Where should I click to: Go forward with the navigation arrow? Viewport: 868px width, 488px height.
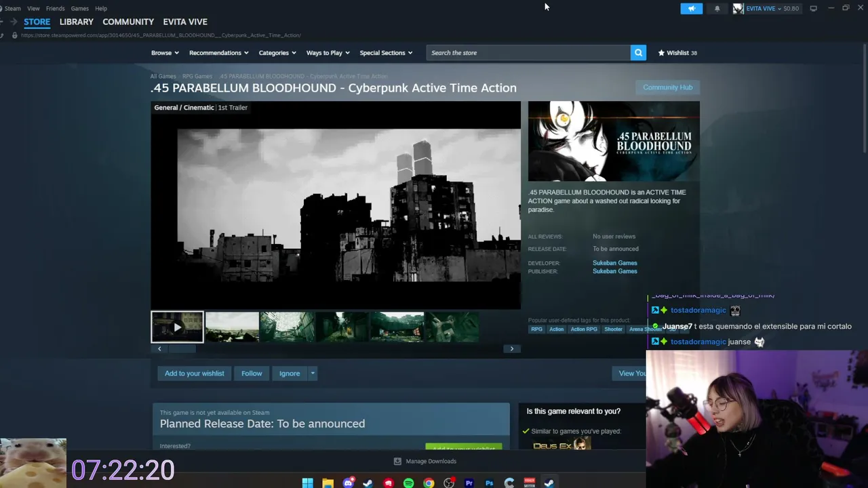point(14,22)
